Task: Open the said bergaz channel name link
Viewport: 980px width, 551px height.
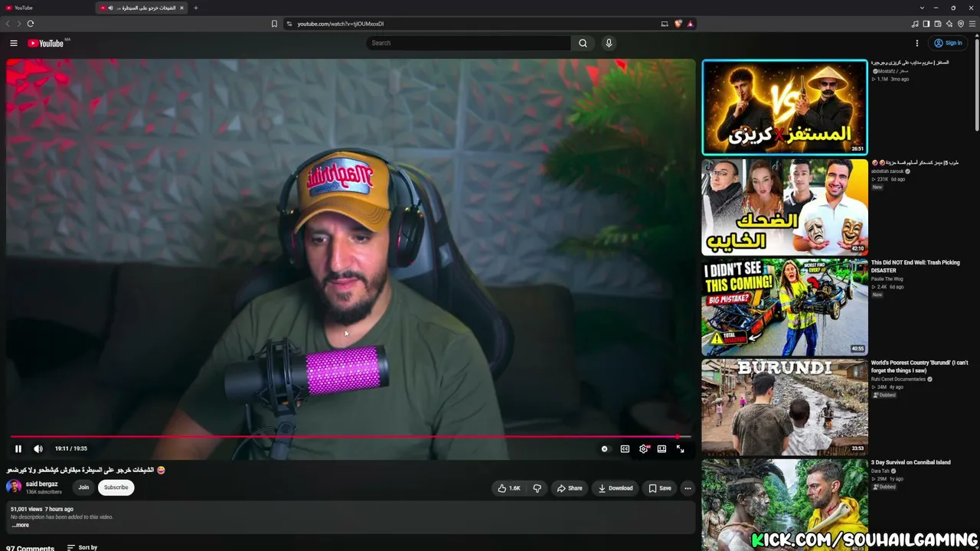Action: point(42,484)
